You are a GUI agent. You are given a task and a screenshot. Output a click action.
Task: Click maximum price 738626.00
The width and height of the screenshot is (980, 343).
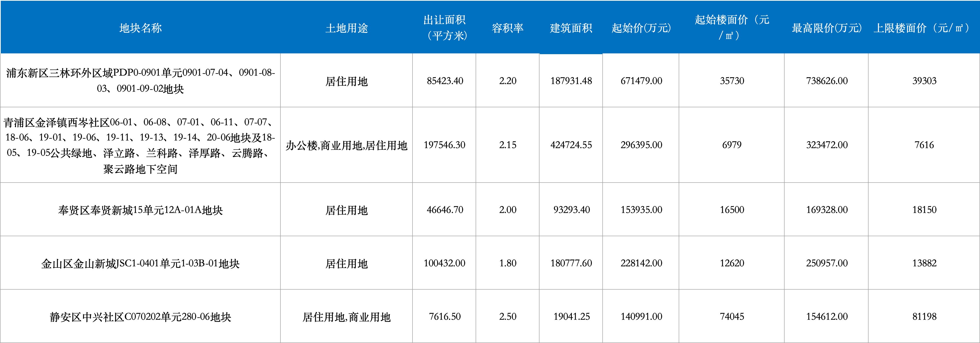(x=827, y=81)
